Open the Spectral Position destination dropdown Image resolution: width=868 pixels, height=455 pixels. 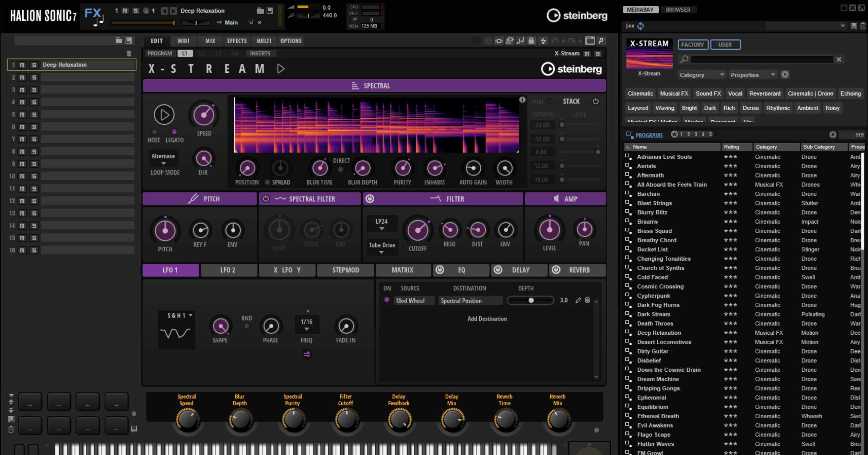470,301
